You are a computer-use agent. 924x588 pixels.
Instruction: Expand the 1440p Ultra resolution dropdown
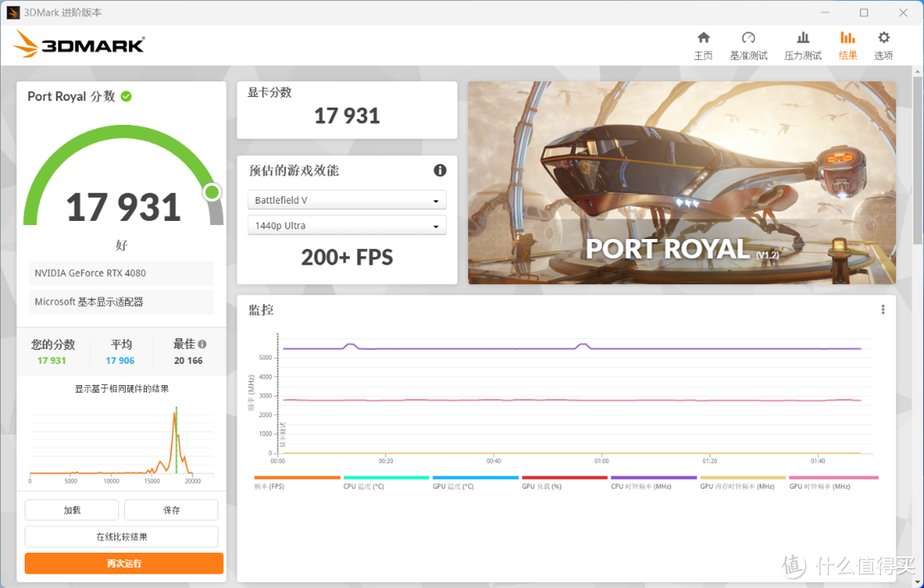(x=346, y=225)
